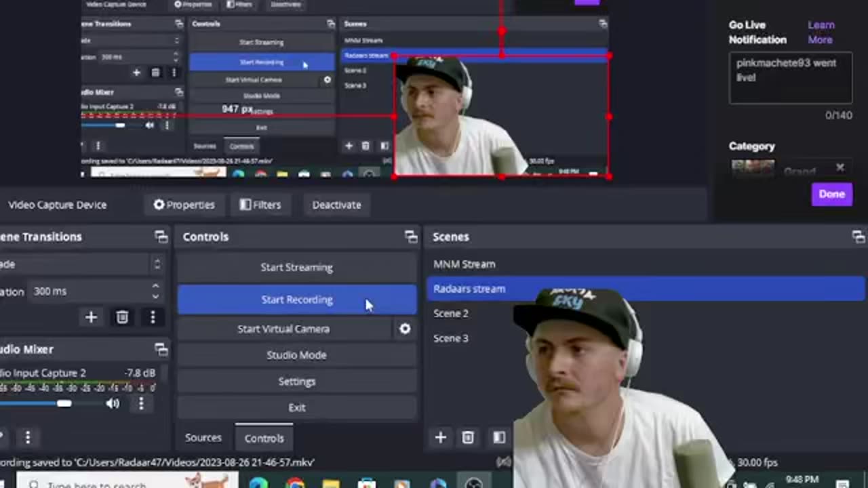Switch to the Controls tab
The width and height of the screenshot is (868, 488).
click(264, 438)
